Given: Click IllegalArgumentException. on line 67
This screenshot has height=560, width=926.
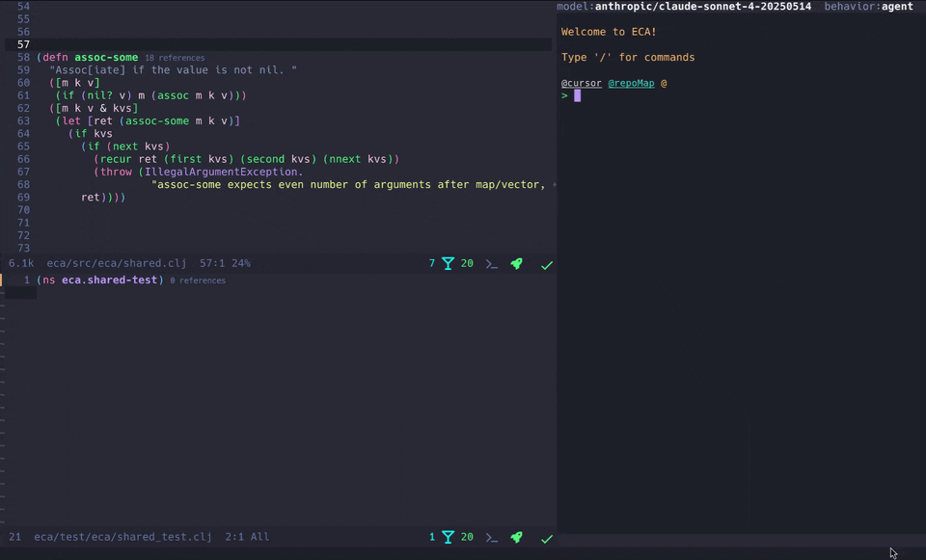Looking at the screenshot, I should (x=224, y=172).
